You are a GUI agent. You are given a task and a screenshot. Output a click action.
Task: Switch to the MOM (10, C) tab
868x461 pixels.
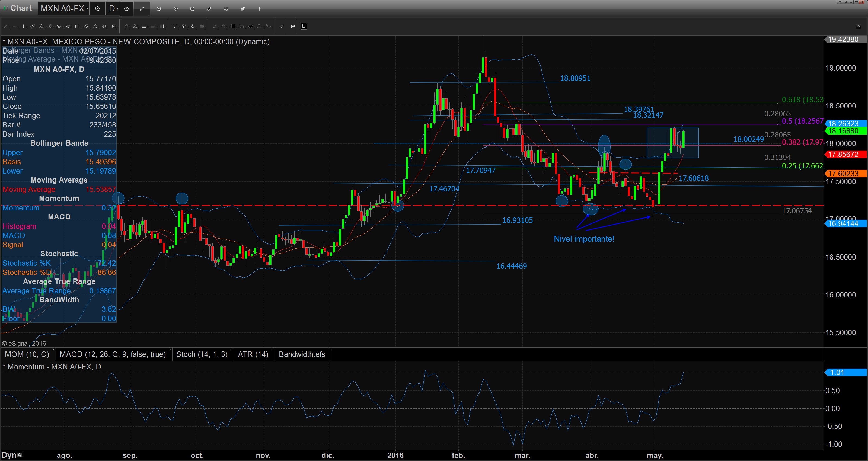pos(27,354)
